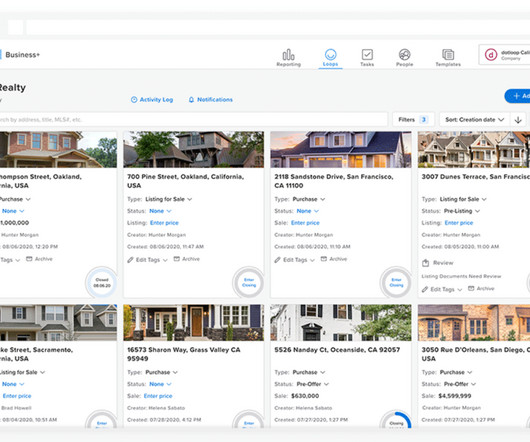
Task: Open the Reporting tab
Action: [x=288, y=58]
